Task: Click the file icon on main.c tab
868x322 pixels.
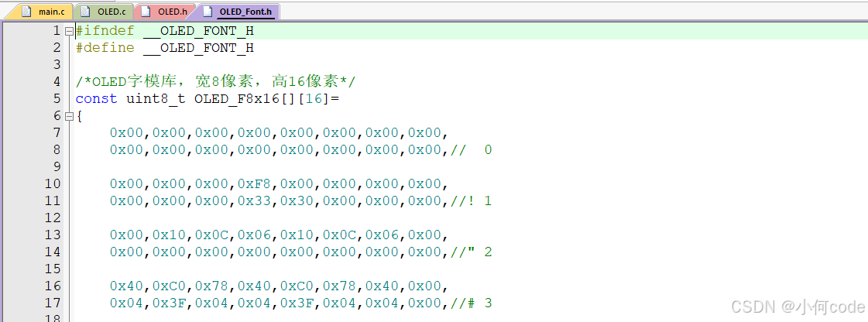Action: [26, 11]
